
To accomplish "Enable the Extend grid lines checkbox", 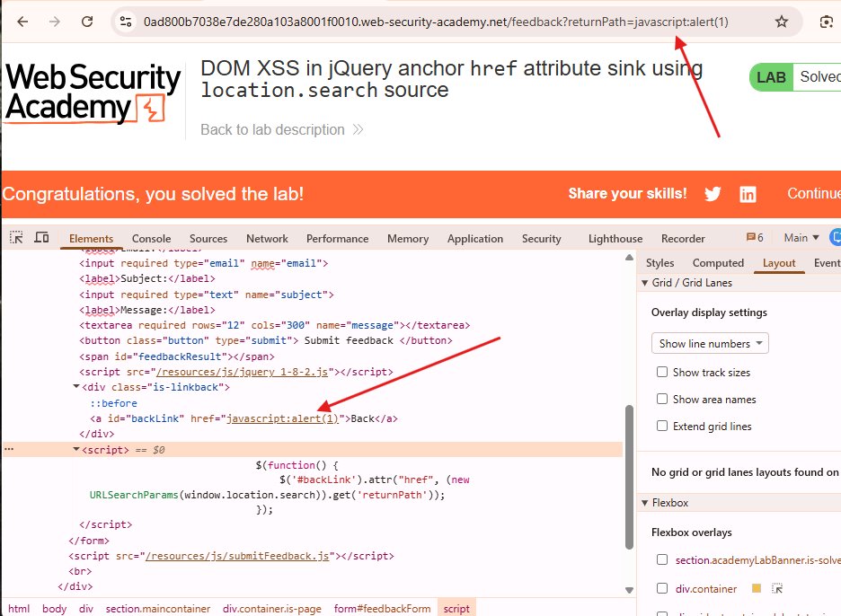I will (662, 426).
